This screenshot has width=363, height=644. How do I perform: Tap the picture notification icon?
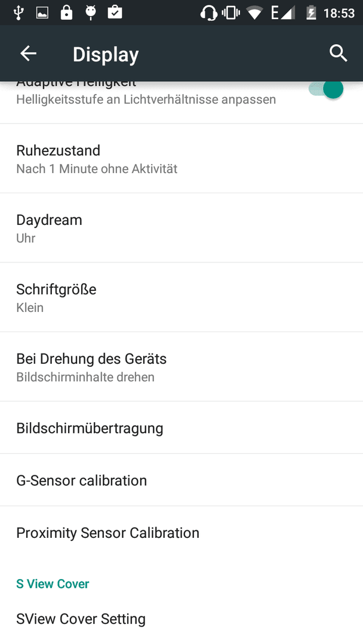click(x=42, y=13)
